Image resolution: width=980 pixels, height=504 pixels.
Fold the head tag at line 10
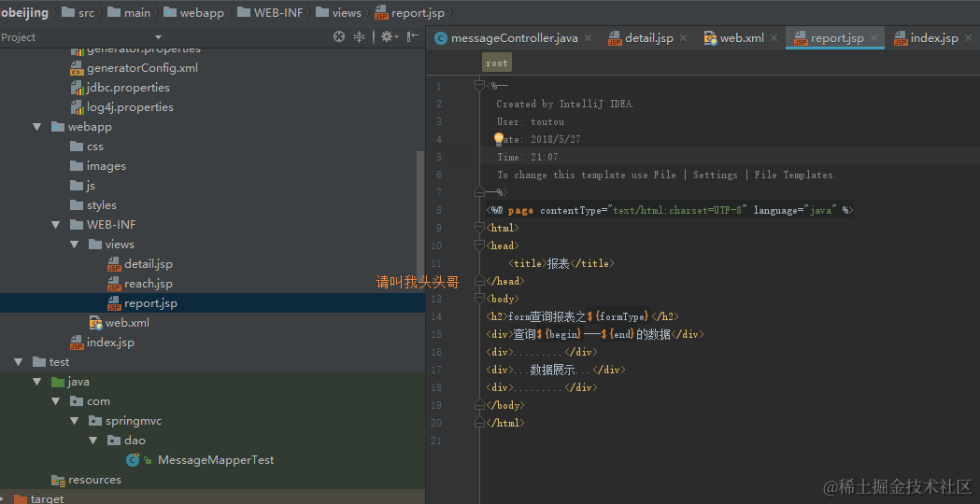tap(479, 245)
